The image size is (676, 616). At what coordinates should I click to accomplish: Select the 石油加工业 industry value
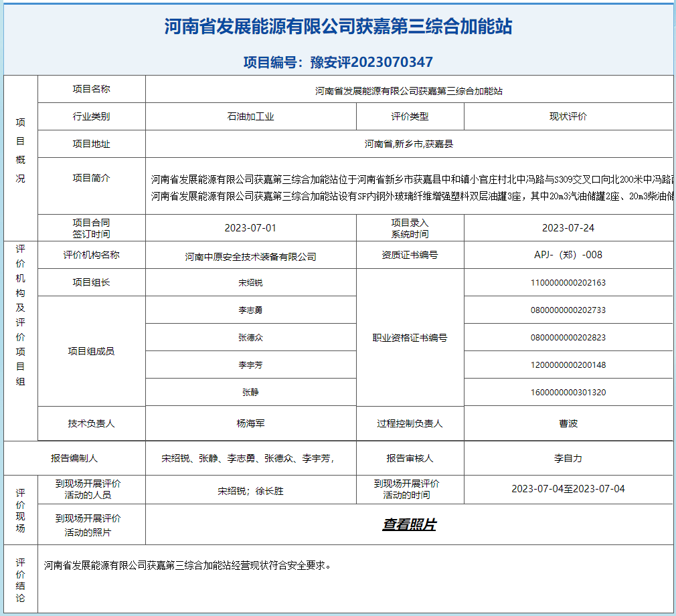(250, 117)
